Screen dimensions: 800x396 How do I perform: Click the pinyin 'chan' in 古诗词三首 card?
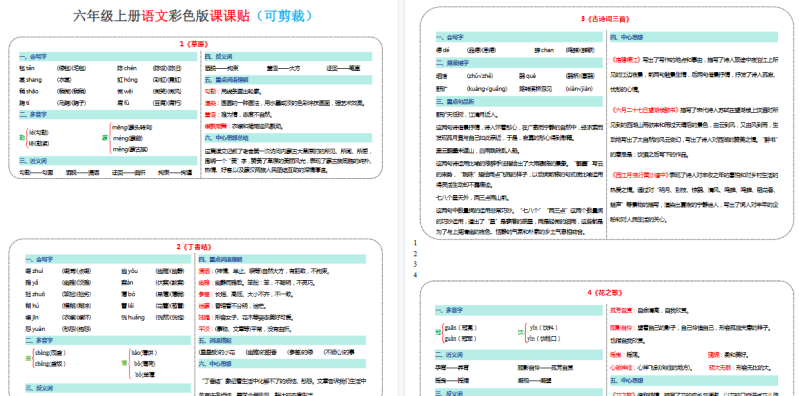(x=548, y=50)
